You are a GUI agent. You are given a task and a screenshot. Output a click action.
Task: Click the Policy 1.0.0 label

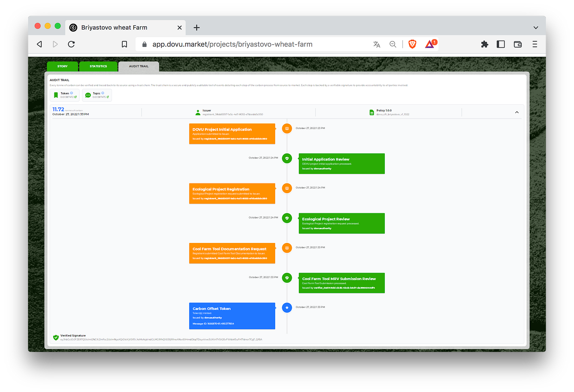(384, 110)
